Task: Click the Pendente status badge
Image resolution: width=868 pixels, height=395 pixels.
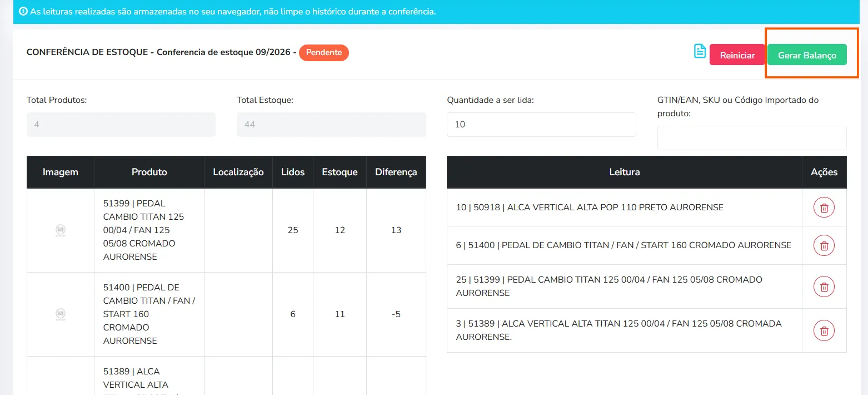Action: pos(324,52)
